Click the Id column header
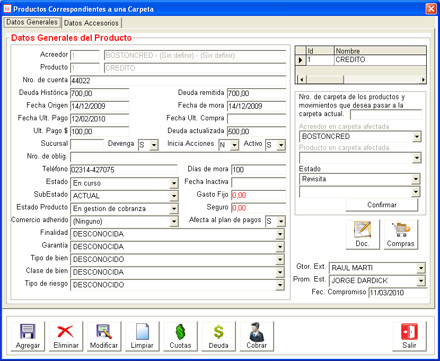 point(320,51)
